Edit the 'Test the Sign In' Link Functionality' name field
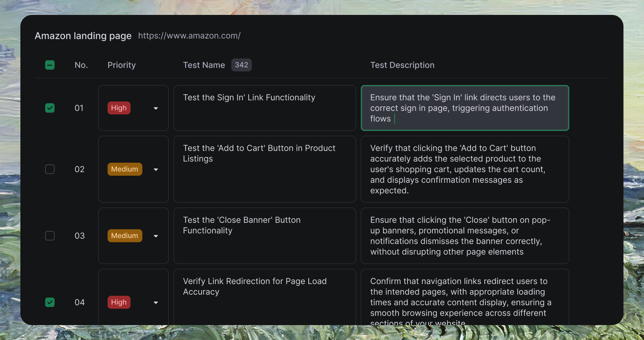This screenshot has height=340, width=644. [265, 108]
